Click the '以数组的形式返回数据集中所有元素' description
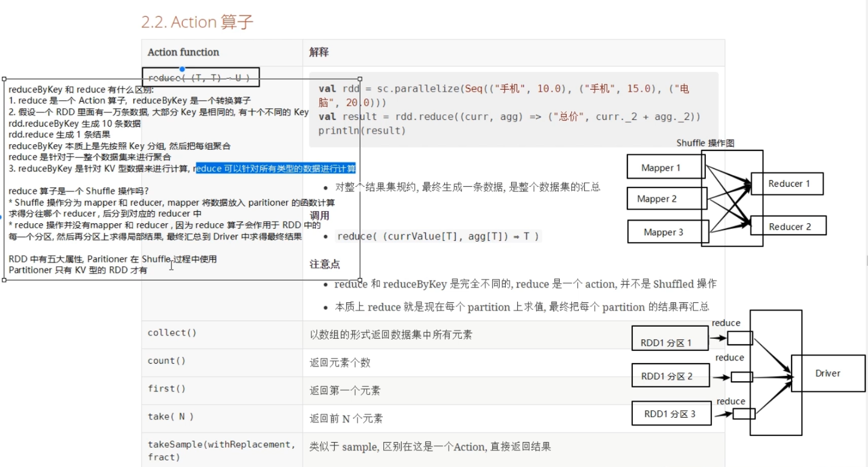The image size is (868, 467). [x=391, y=334]
